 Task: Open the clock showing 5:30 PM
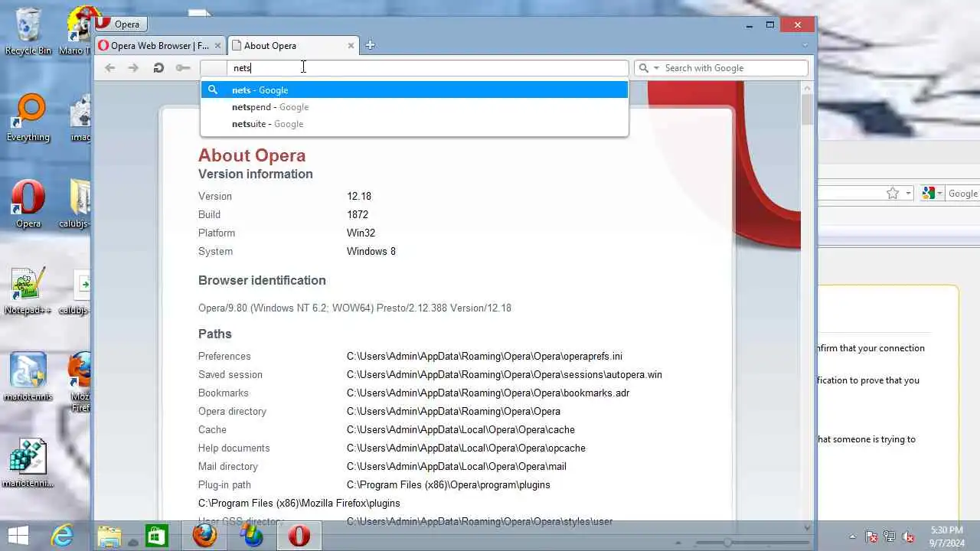[x=948, y=536]
